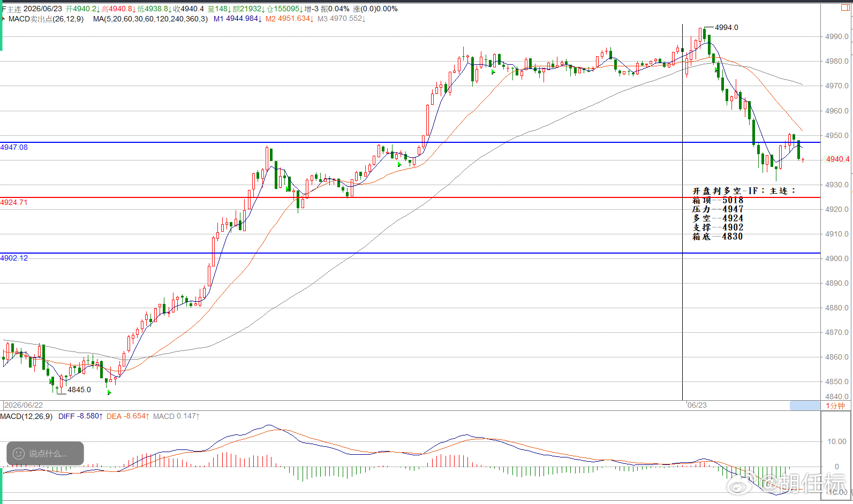Image resolution: width=853 pixels, height=504 pixels.
Task: Click the M1 4944.984 moving average value
Action: point(237,19)
